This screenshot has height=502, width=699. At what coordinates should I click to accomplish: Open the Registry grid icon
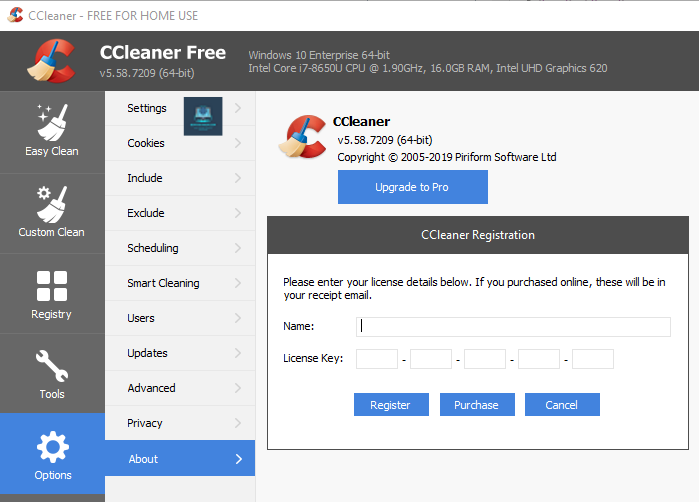[52, 286]
